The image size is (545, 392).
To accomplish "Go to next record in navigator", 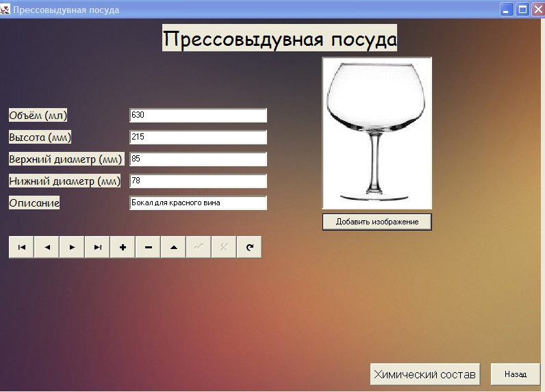I will (72, 247).
